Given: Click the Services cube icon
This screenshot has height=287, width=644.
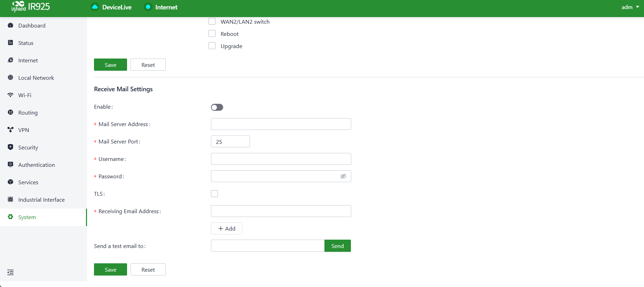Looking at the screenshot, I should (x=10, y=182).
